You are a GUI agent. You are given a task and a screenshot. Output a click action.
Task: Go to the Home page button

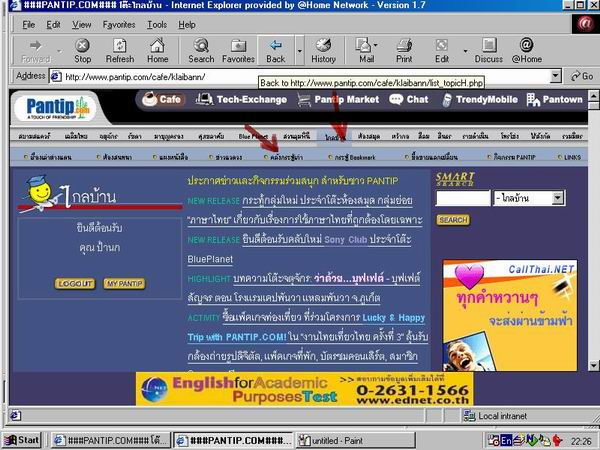tap(157, 51)
